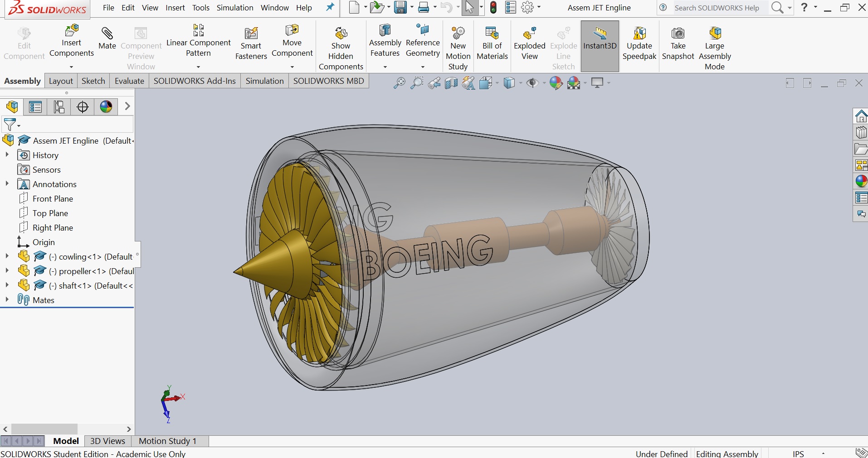The width and height of the screenshot is (868, 458).
Task: Switch to the 3D Views tab
Action: (107, 441)
